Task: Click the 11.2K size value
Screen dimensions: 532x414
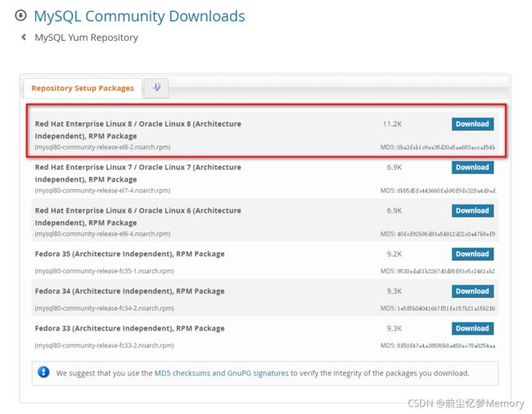Action: click(392, 124)
